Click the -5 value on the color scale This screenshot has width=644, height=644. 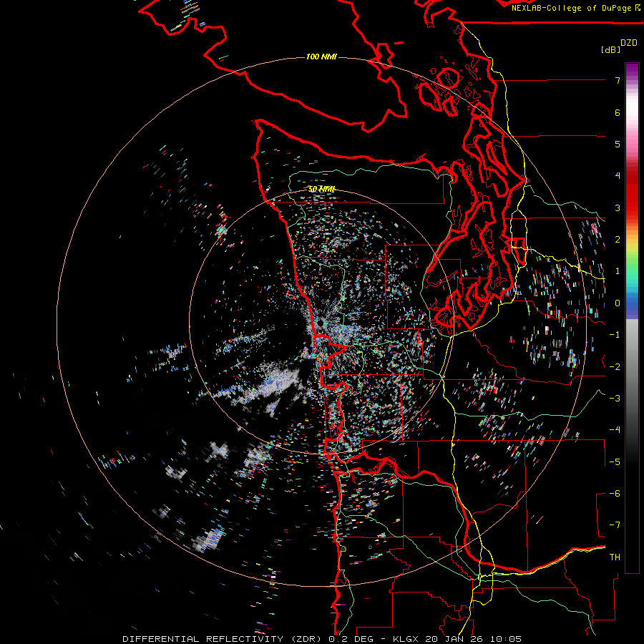pyautogui.click(x=615, y=462)
